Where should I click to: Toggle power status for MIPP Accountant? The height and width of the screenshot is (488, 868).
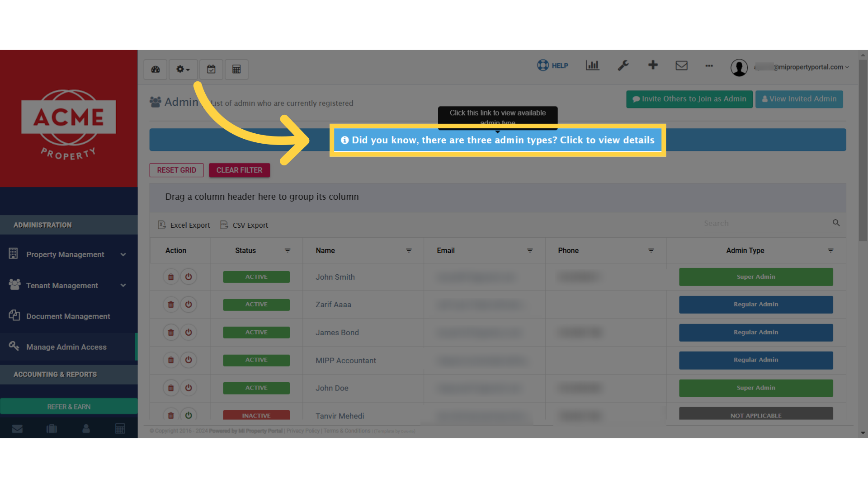pos(189,360)
